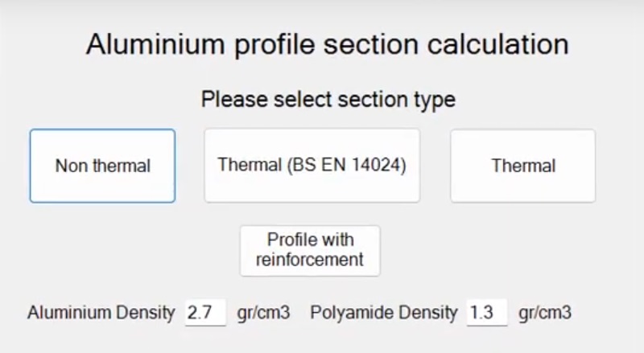Click the Aluminium Density input field
The image size is (644, 353).
click(x=204, y=313)
